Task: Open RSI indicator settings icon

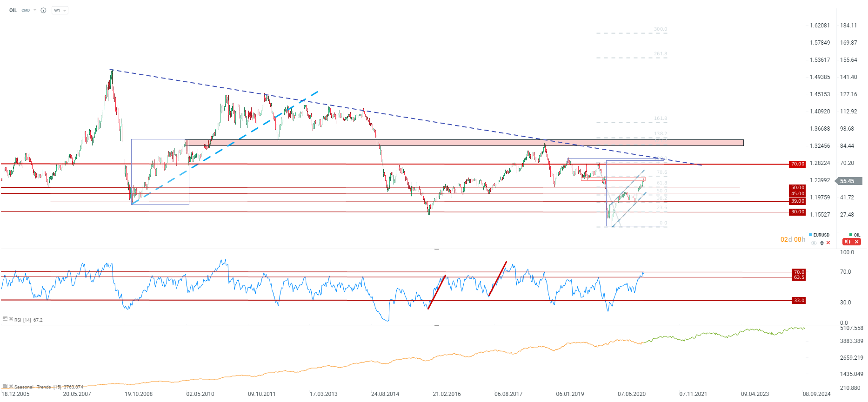Action: coord(5,319)
